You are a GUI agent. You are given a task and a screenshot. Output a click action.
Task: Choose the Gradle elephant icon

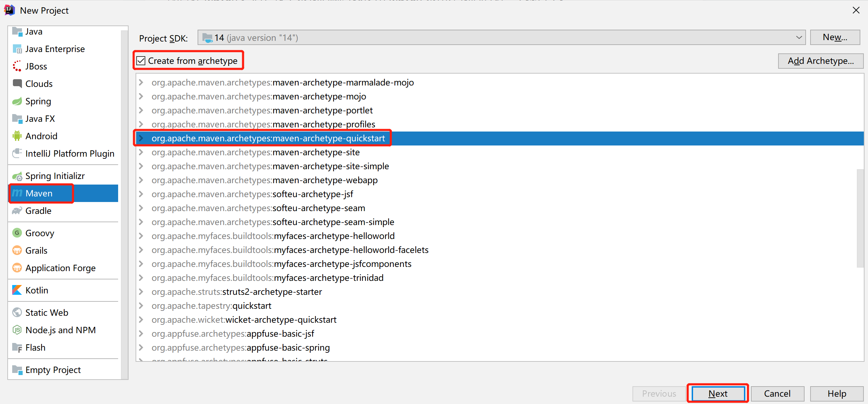pyautogui.click(x=17, y=211)
